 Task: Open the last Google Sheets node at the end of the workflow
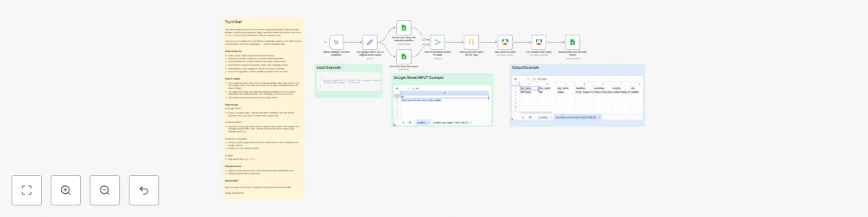573,42
